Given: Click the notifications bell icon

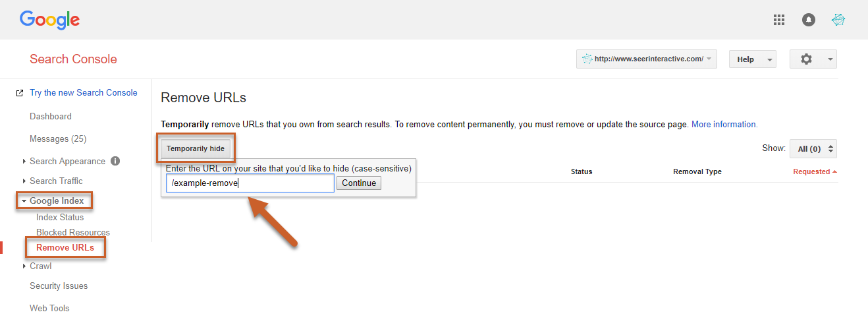Looking at the screenshot, I should [x=809, y=20].
